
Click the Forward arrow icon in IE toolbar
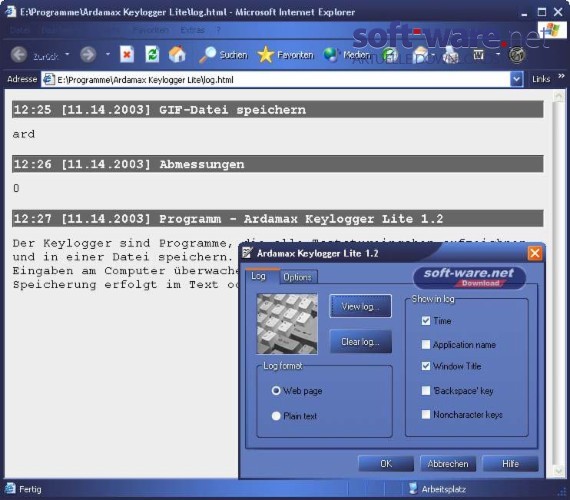point(88,55)
